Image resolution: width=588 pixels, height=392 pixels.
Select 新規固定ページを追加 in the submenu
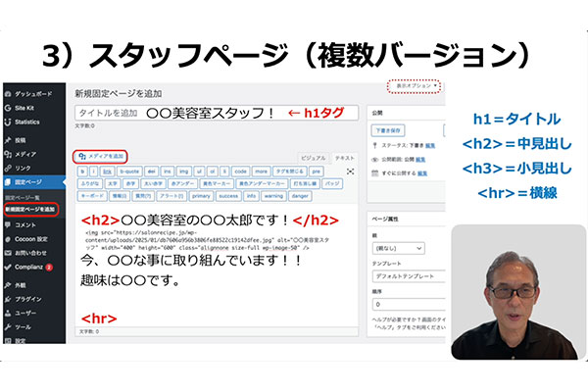pyautogui.click(x=31, y=210)
